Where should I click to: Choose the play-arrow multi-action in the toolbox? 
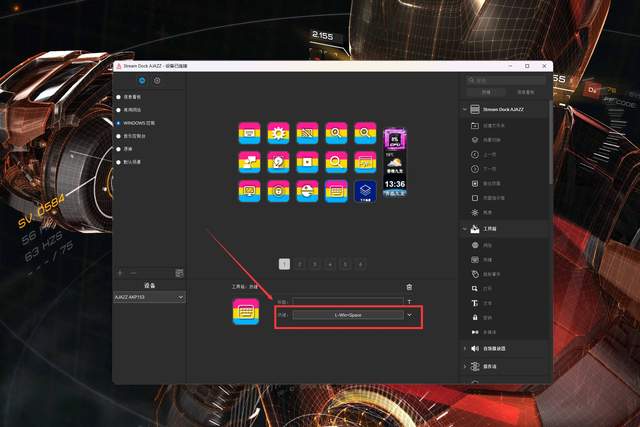[x=475, y=332]
